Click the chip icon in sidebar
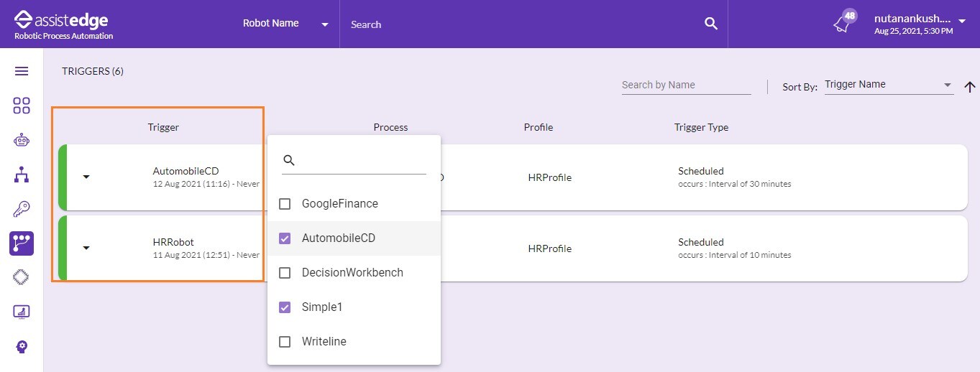 click(x=22, y=278)
